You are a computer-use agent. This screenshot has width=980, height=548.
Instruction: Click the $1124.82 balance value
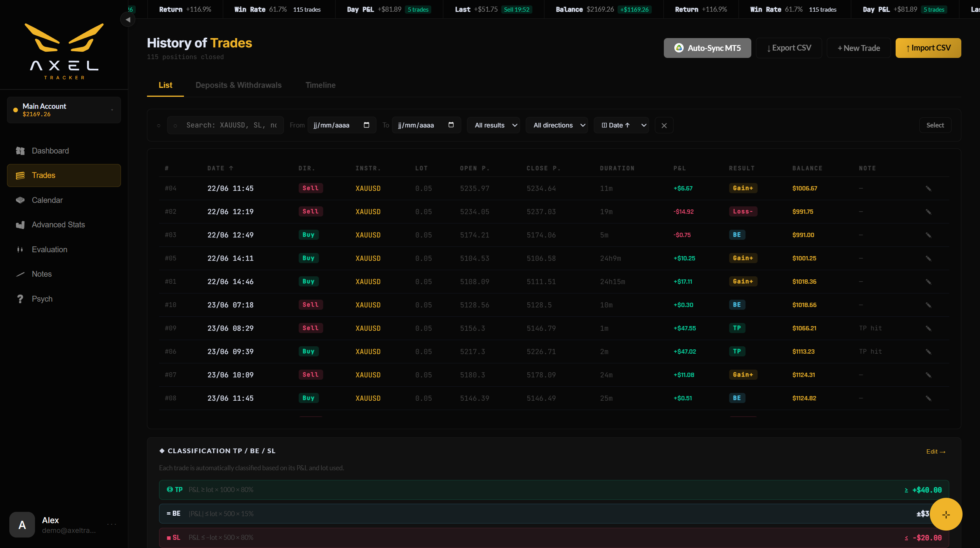tap(804, 398)
